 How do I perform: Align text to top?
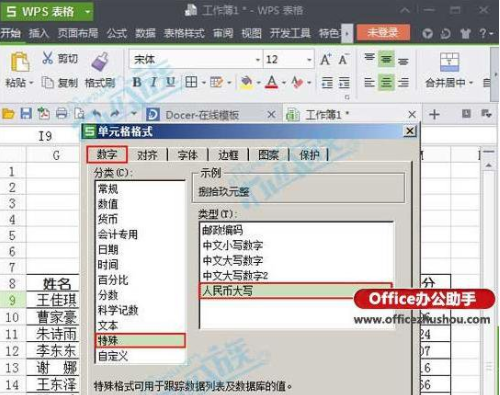click(x=369, y=58)
